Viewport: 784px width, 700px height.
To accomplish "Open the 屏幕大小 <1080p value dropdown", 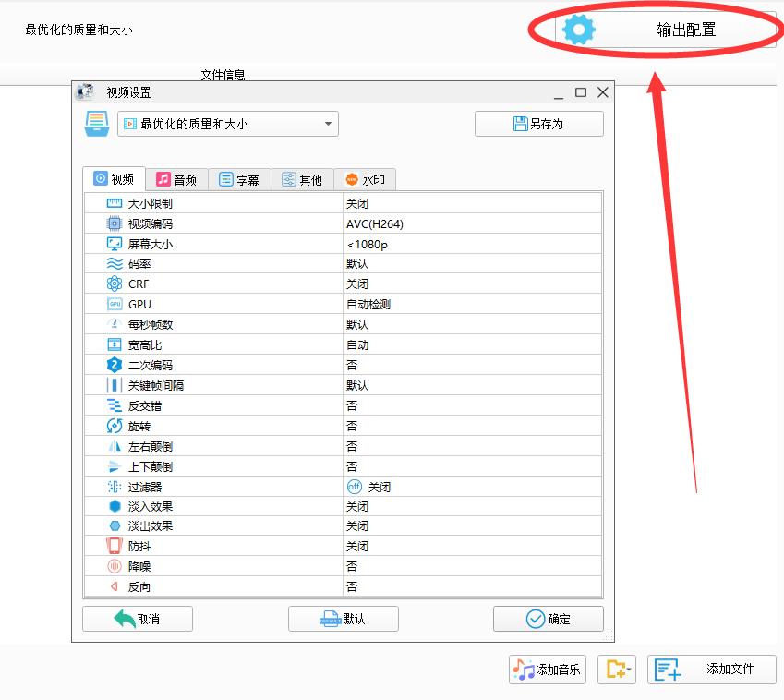I will click(x=471, y=244).
